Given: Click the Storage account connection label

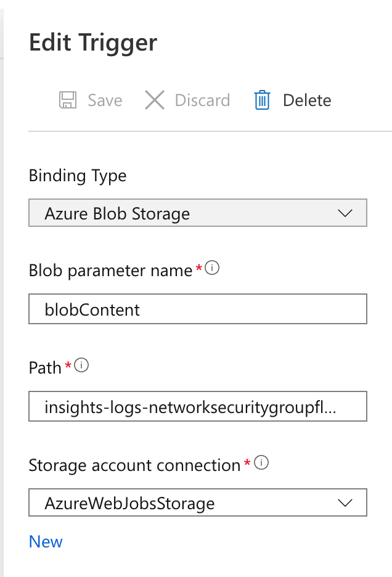Looking at the screenshot, I should (135, 465).
